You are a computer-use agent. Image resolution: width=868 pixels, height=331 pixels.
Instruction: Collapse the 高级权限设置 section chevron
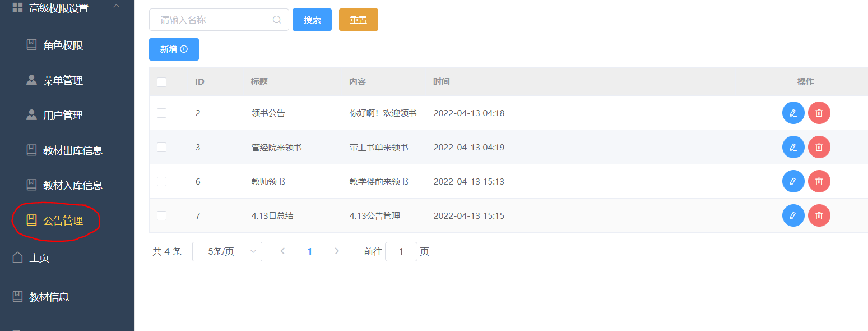pos(117,8)
